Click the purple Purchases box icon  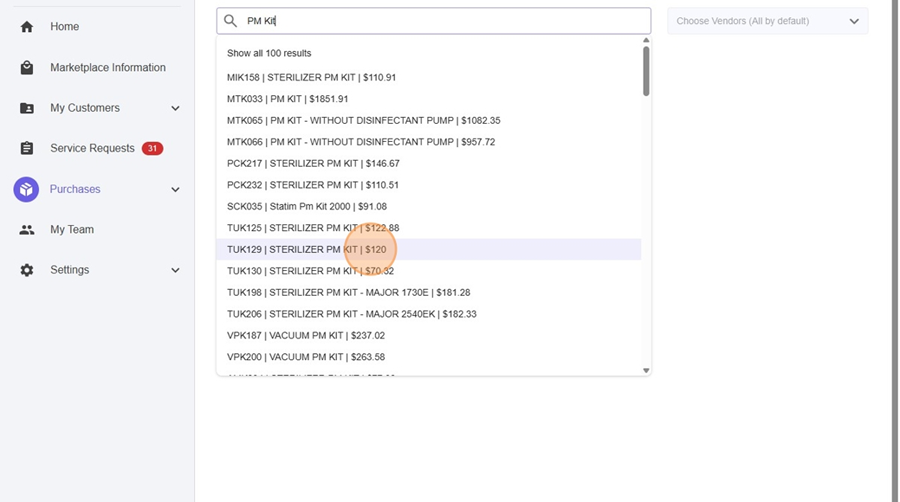point(26,189)
